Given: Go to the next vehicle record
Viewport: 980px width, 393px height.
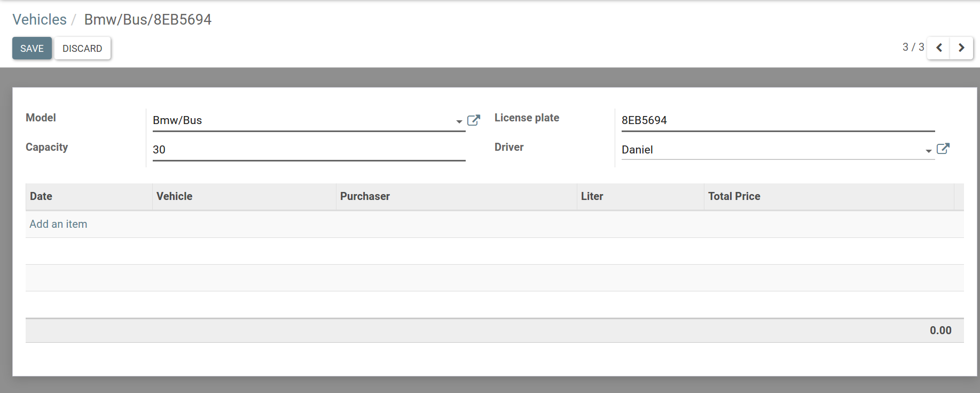Looking at the screenshot, I should point(961,48).
